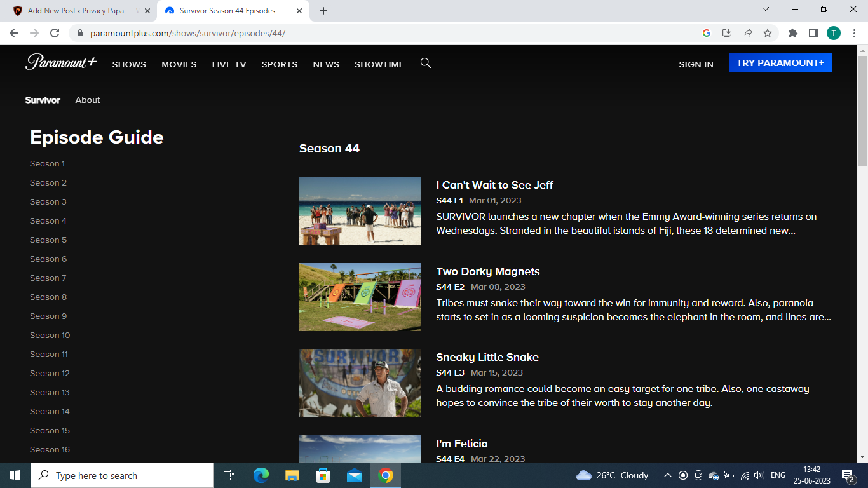Click the Chrome icon on the taskbar
The width and height of the screenshot is (868, 488).
pyautogui.click(x=386, y=475)
